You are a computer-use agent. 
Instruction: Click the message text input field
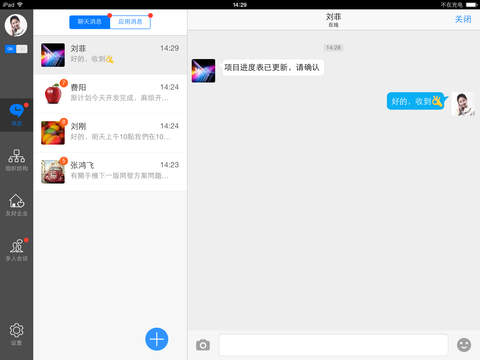coord(333,345)
